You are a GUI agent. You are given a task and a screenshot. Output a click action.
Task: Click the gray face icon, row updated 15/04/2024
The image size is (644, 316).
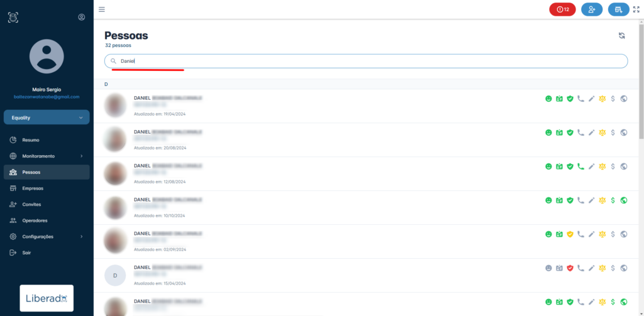[548, 268]
